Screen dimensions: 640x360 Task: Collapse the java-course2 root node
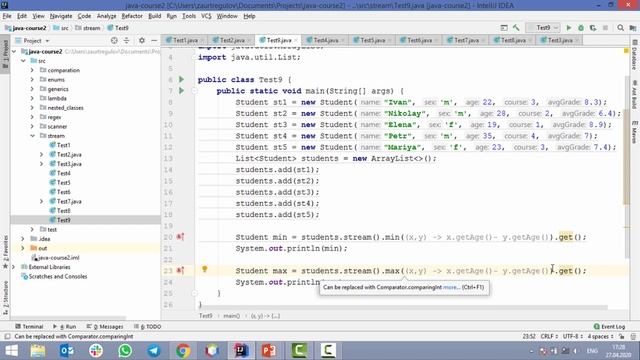14,51
